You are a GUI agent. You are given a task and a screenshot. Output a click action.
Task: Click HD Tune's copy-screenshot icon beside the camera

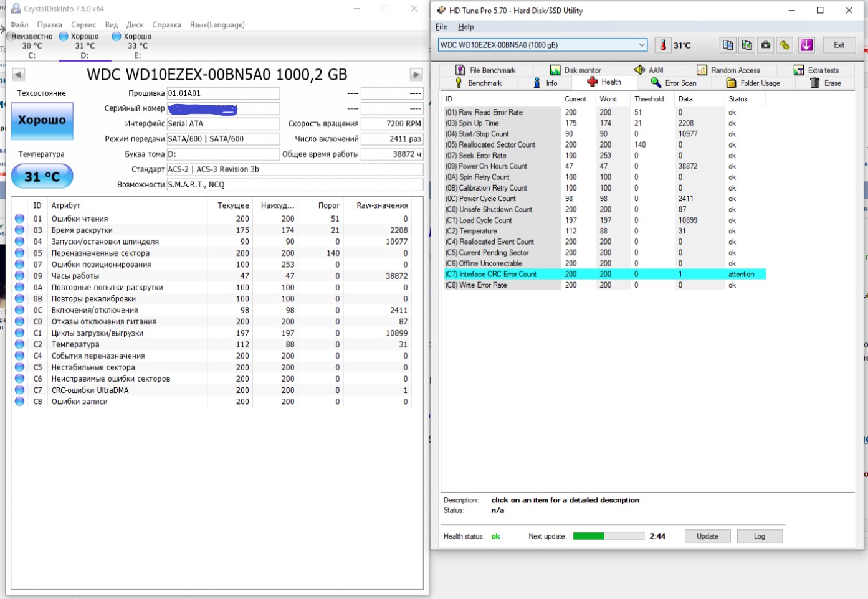coord(746,45)
